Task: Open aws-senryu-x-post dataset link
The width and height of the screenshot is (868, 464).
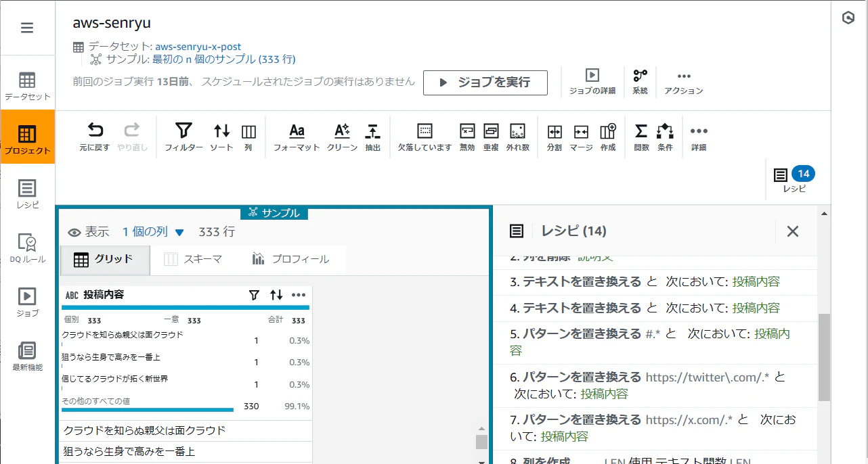Action: [x=198, y=47]
